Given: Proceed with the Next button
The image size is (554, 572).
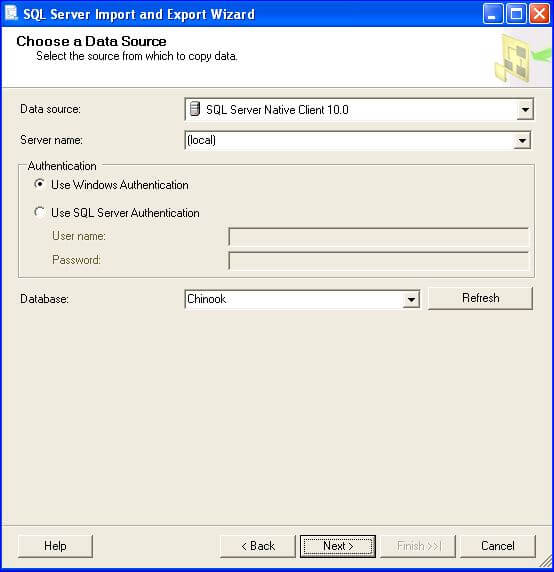Looking at the screenshot, I should [338, 546].
